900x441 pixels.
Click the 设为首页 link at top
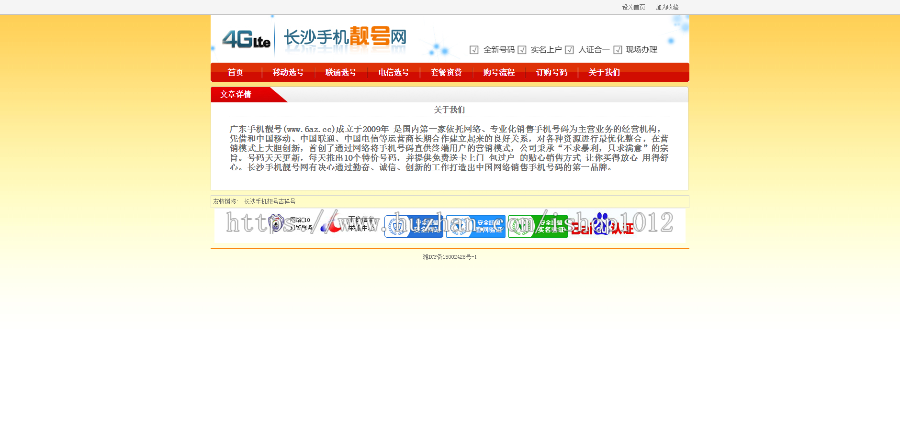(x=634, y=7)
